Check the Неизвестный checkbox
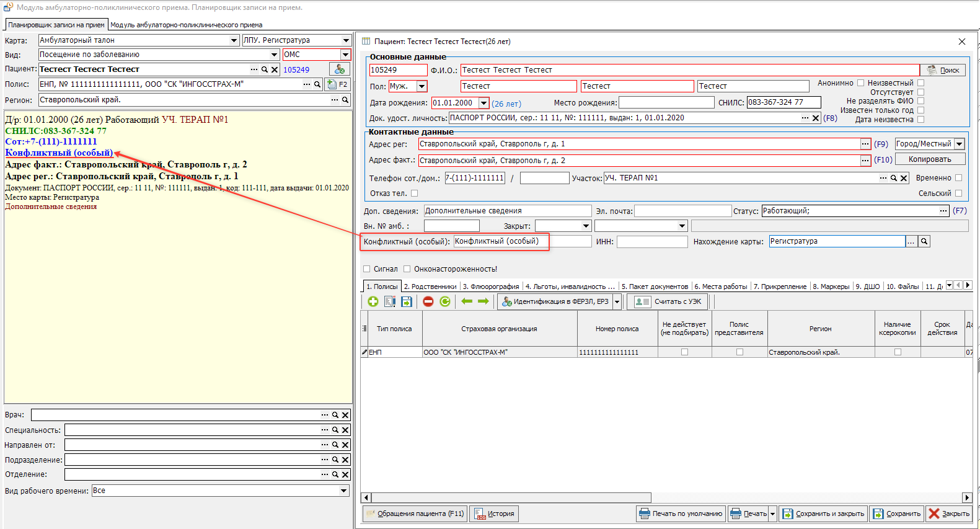 [x=920, y=83]
